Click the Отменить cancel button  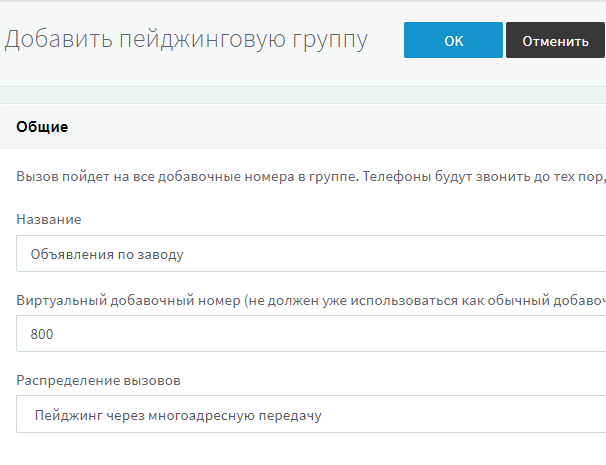(555, 40)
